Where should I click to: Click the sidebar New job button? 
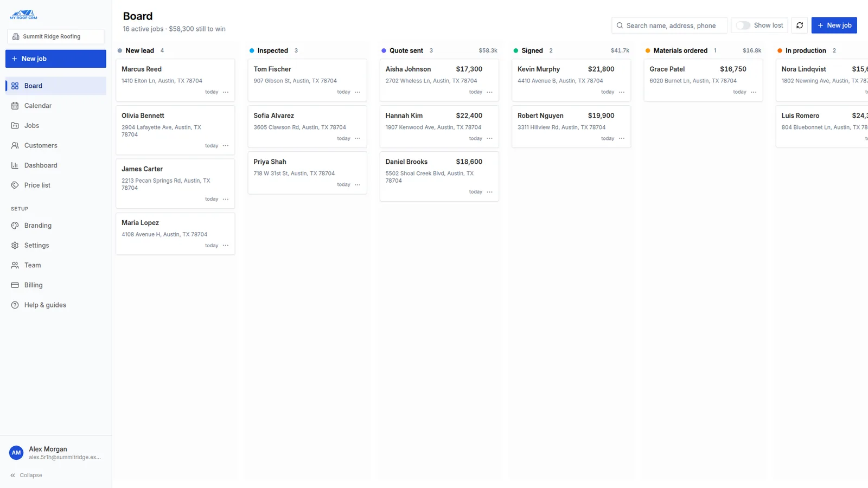tap(56, 59)
